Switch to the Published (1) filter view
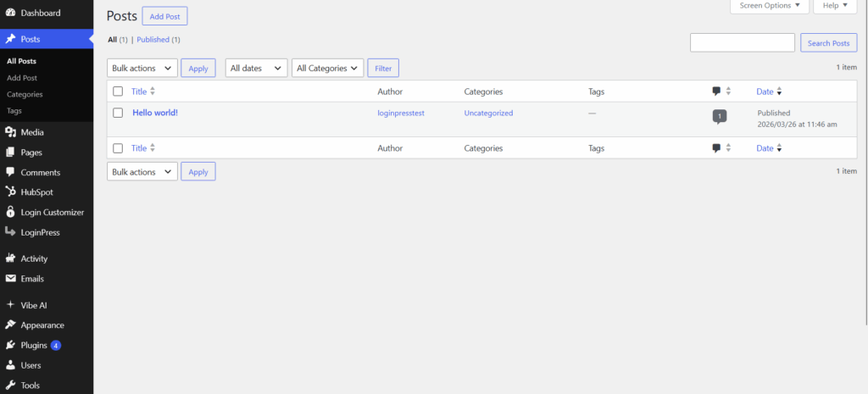The width and height of the screenshot is (868, 394). tap(159, 40)
